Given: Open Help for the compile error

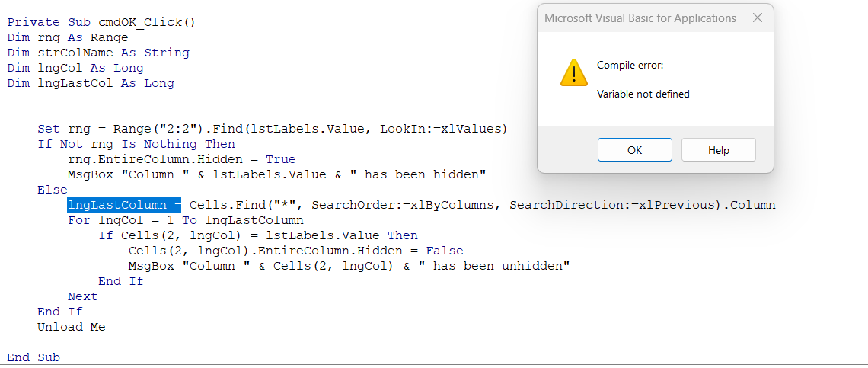Looking at the screenshot, I should [x=718, y=149].
